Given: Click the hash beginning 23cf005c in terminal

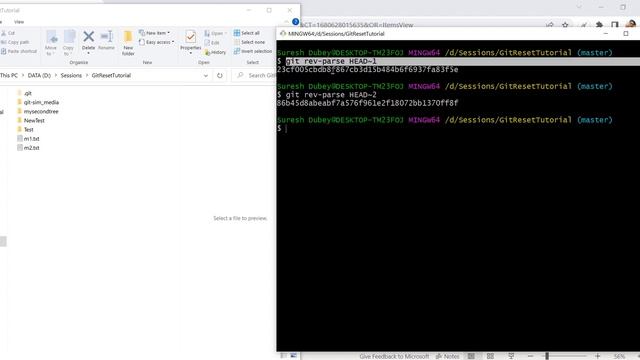Looking at the screenshot, I should click(367, 70).
